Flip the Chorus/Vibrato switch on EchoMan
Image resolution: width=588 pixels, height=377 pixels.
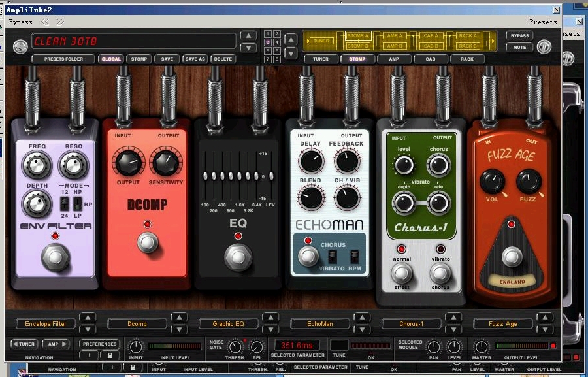pyautogui.click(x=333, y=257)
